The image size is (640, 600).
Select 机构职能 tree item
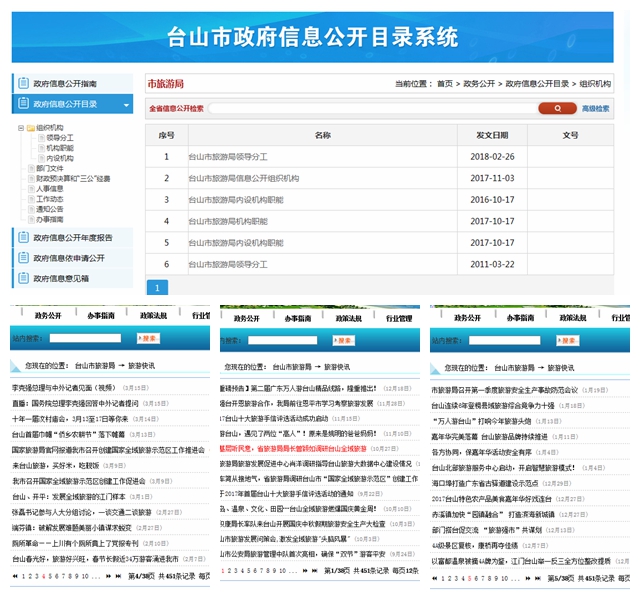point(60,148)
